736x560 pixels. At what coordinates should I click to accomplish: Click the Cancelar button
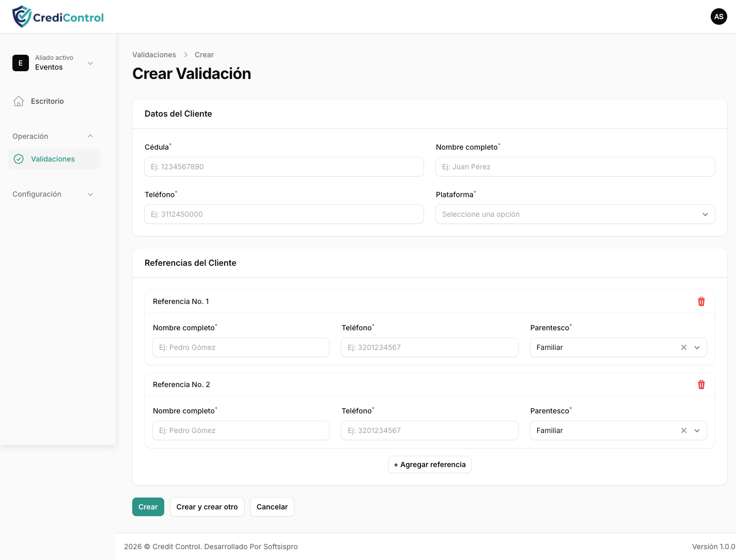point(272,507)
